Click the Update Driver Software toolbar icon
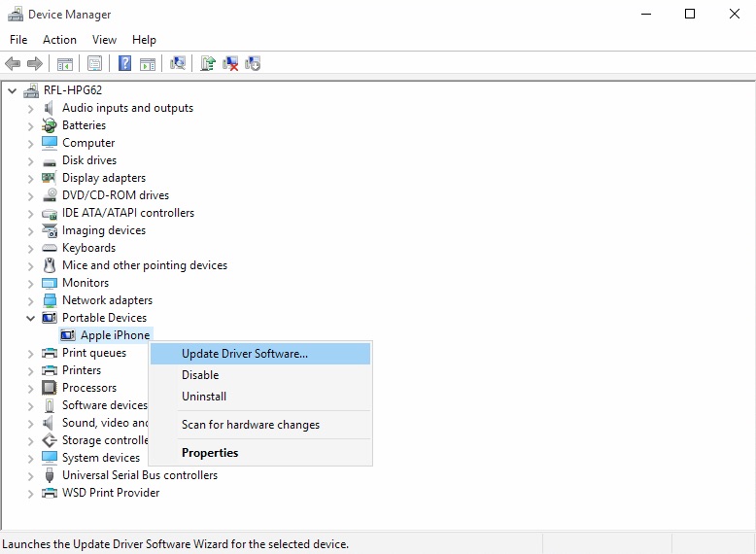 207,64
